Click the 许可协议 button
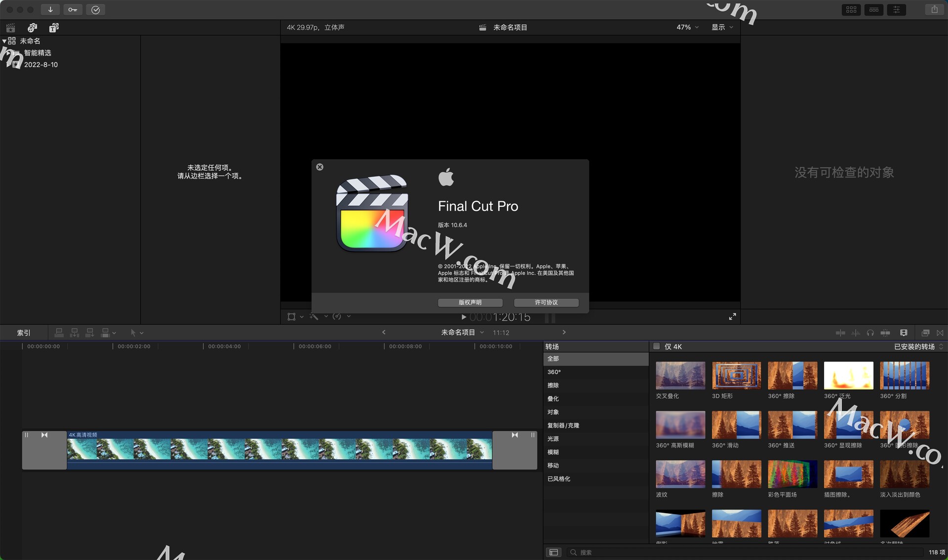Screen dimensions: 948x560 pyautogui.click(x=546, y=302)
